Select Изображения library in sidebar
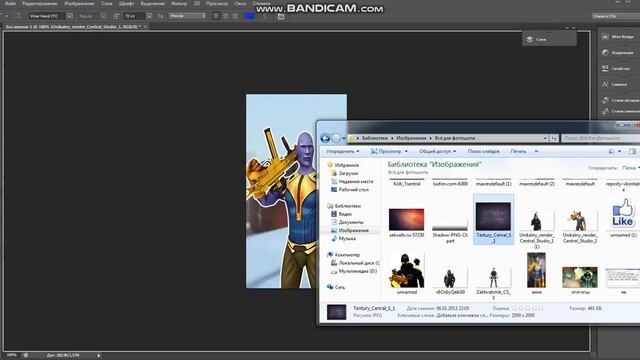640x360 pixels. tap(350, 230)
